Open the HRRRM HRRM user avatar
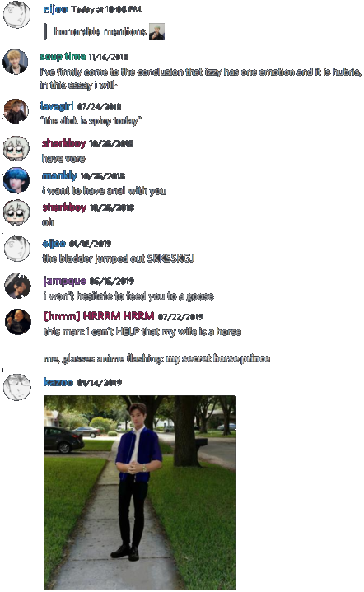The image size is (364, 592). click(x=18, y=322)
